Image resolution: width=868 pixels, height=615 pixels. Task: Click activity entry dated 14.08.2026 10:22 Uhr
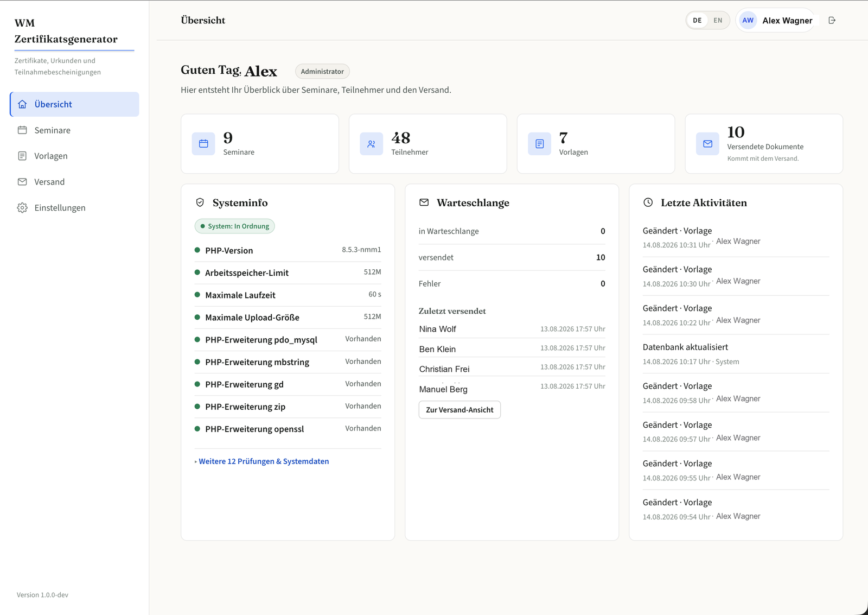[x=736, y=315]
